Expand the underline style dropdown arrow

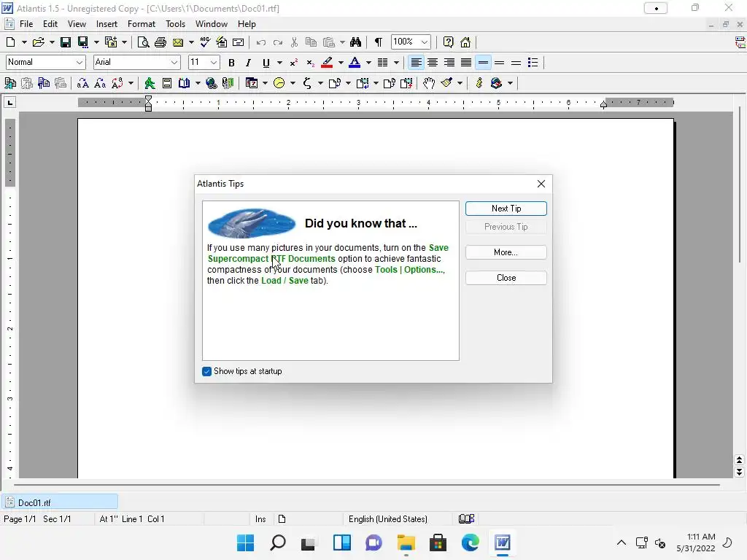click(279, 63)
